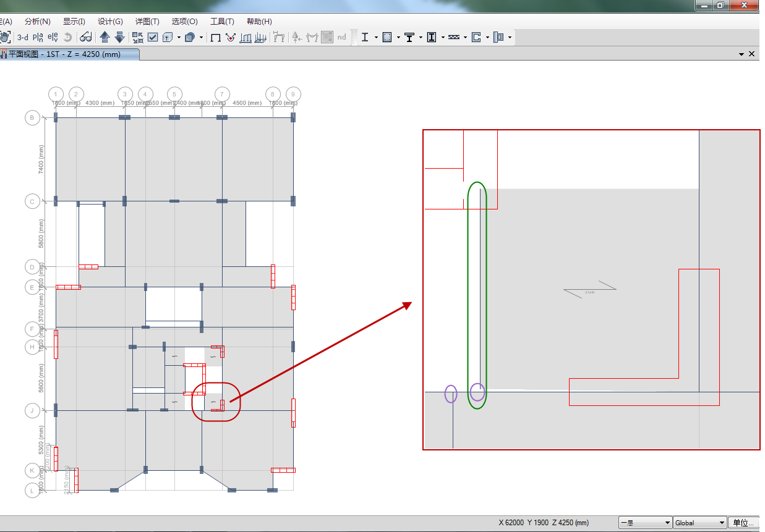Click the glasses perspective icon

[x=86, y=37]
